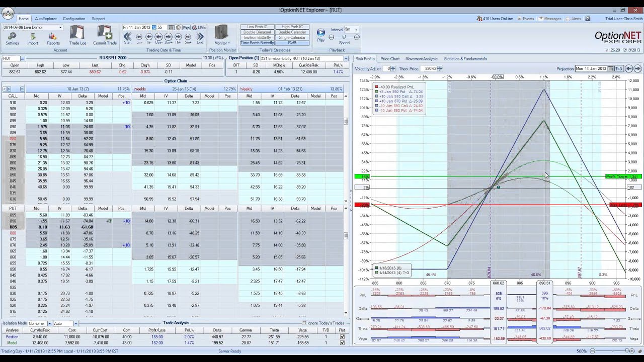The width and height of the screenshot is (644, 362).
Task: Open the Import tool
Action: click(33, 38)
